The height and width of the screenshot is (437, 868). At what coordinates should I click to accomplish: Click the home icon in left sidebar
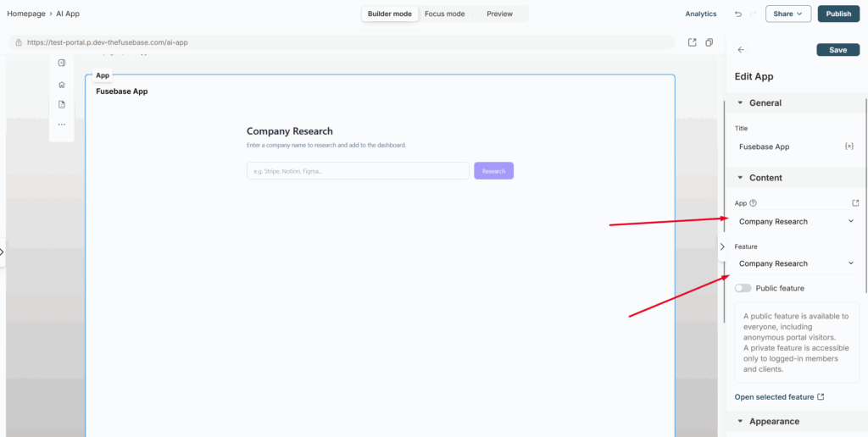tap(62, 85)
